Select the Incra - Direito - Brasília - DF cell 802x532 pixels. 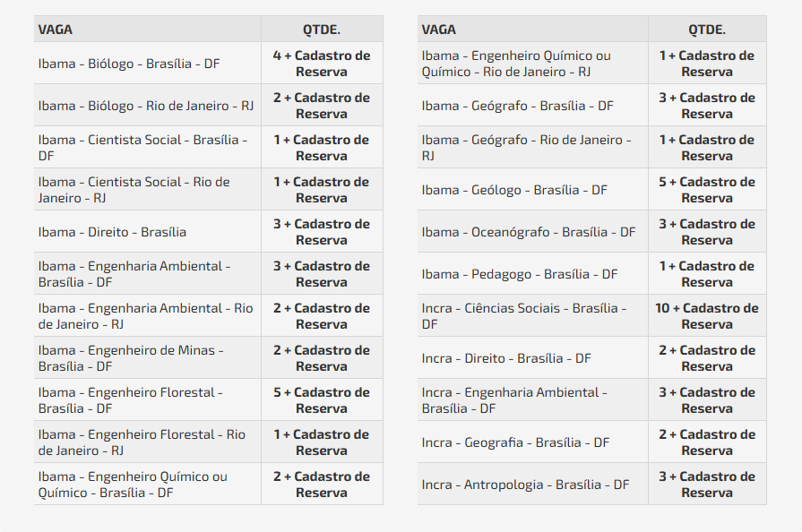506,358
